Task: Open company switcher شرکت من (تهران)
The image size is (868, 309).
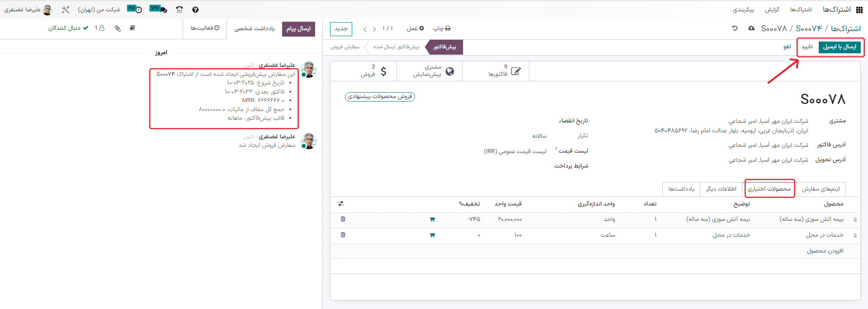Action: pyautogui.click(x=99, y=9)
